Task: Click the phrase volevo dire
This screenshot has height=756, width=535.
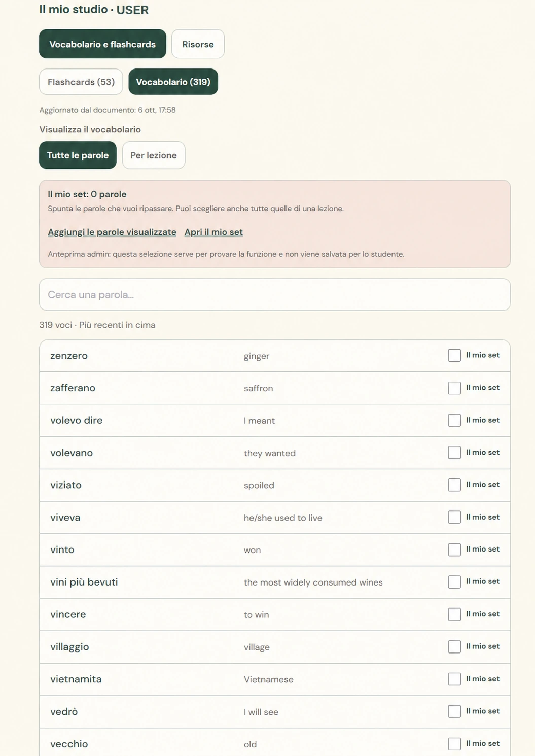Action: click(x=76, y=420)
